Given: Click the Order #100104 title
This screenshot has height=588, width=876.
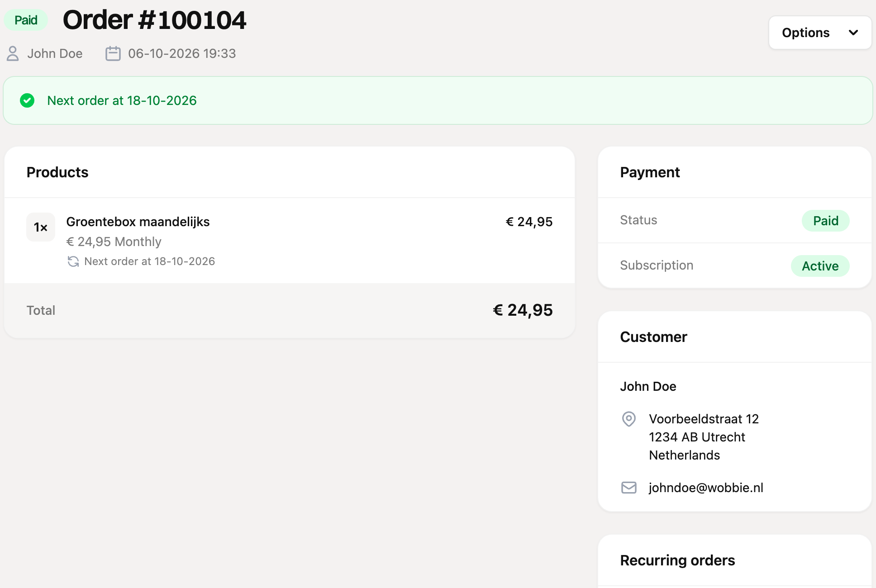Looking at the screenshot, I should coord(155,20).
